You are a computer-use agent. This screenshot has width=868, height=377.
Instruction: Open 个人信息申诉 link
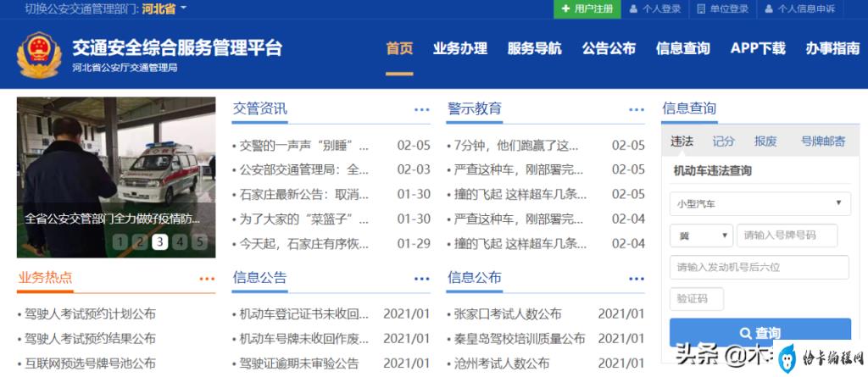click(800, 8)
